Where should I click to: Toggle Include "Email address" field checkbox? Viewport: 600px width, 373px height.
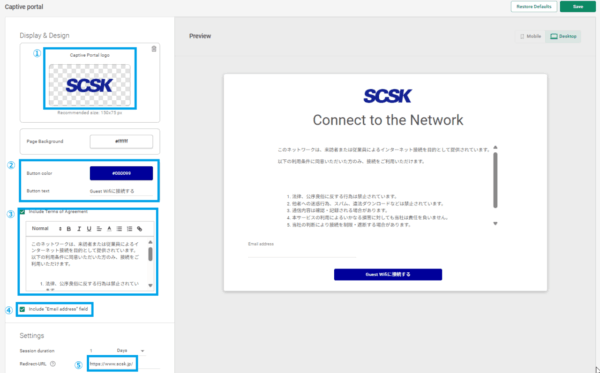click(x=22, y=309)
